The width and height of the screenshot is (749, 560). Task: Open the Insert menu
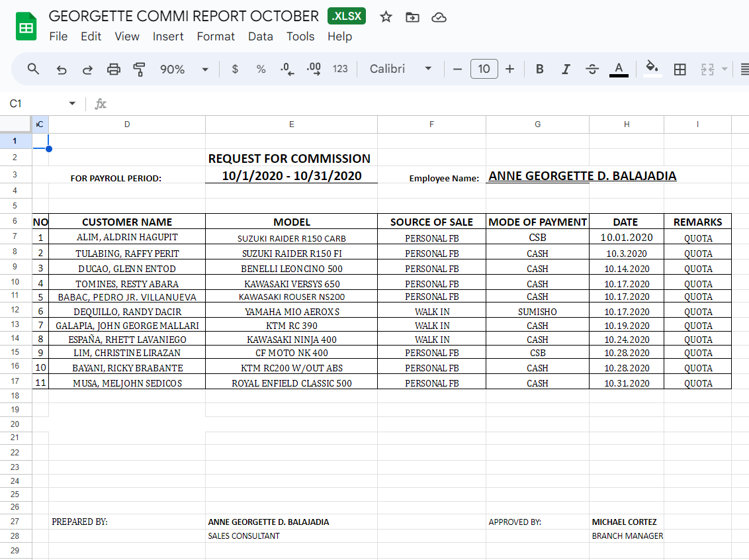pos(168,36)
